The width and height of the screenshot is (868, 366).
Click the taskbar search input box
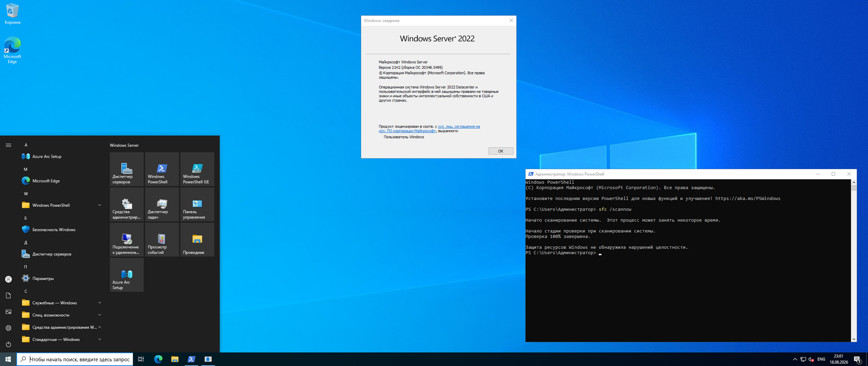[x=75, y=359]
